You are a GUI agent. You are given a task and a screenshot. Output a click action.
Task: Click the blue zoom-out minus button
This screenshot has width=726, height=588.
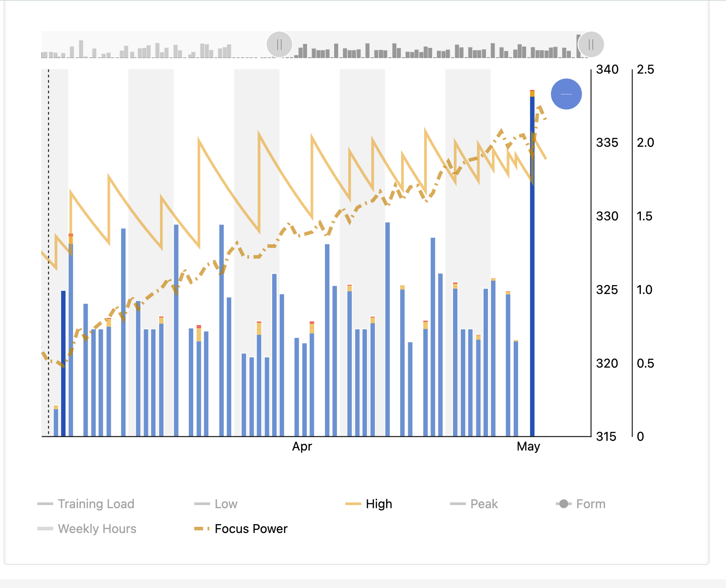[566, 94]
